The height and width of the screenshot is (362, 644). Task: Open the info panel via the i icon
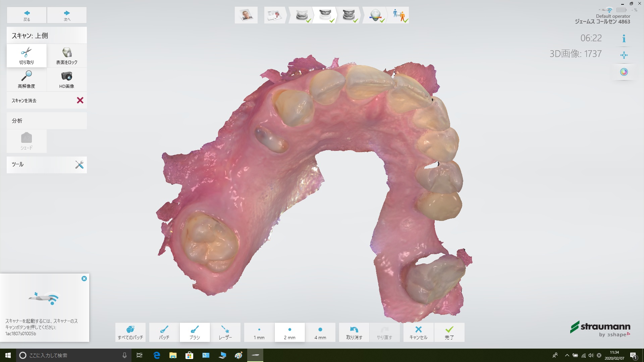click(x=624, y=39)
